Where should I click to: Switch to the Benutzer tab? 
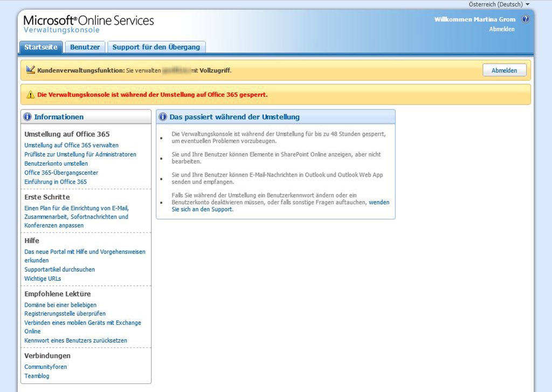click(85, 47)
